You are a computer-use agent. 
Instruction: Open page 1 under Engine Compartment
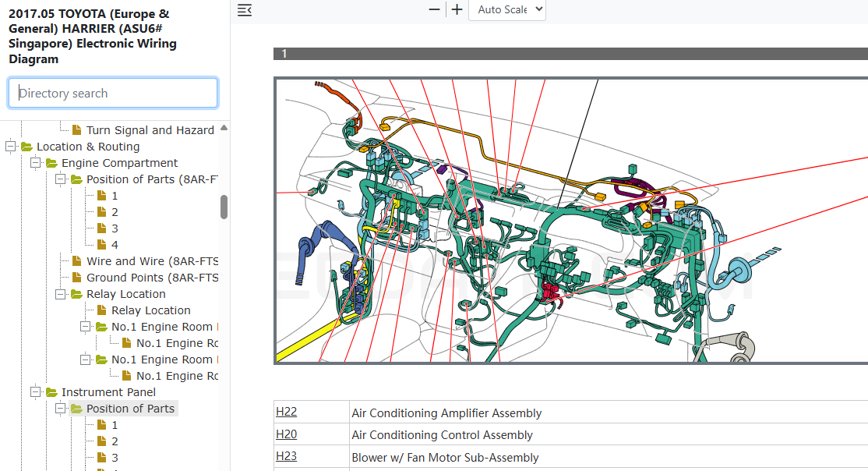115,196
